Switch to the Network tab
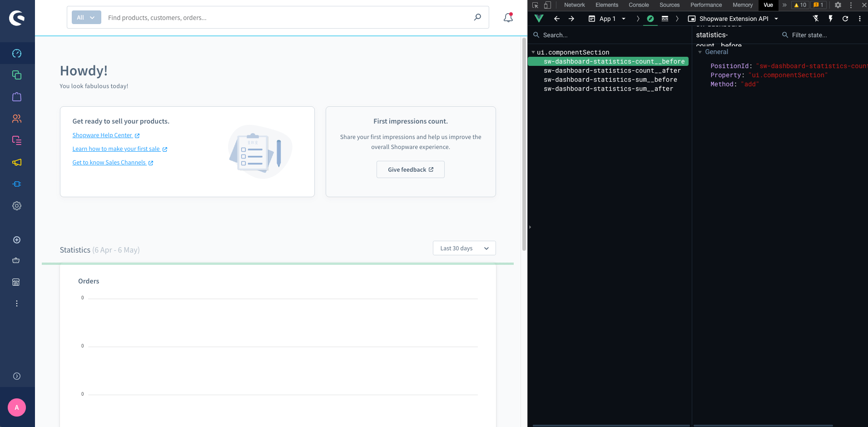 click(574, 5)
